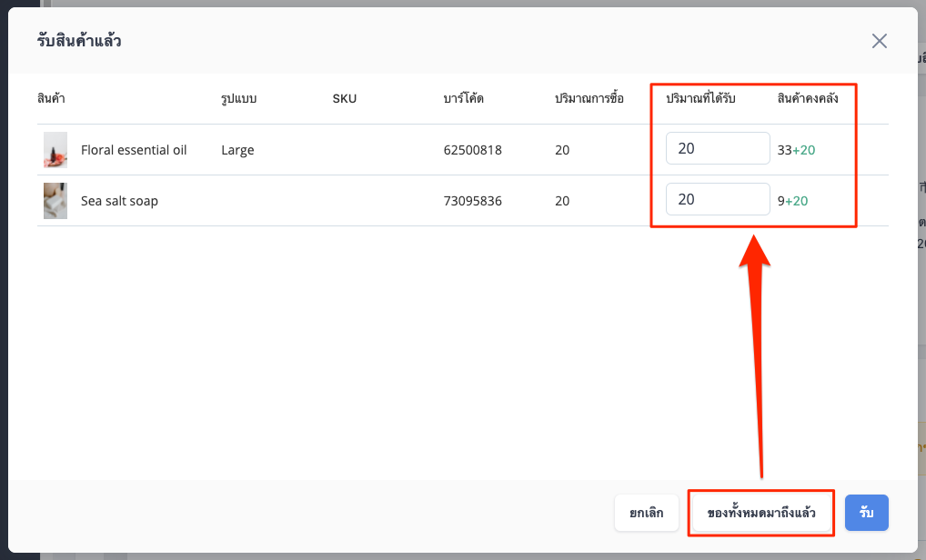The height and width of the screenshot is (560, 926).
Task: Click the บาร์โค้ด column header
Action: pyautogui.click(x=464, y=98)
